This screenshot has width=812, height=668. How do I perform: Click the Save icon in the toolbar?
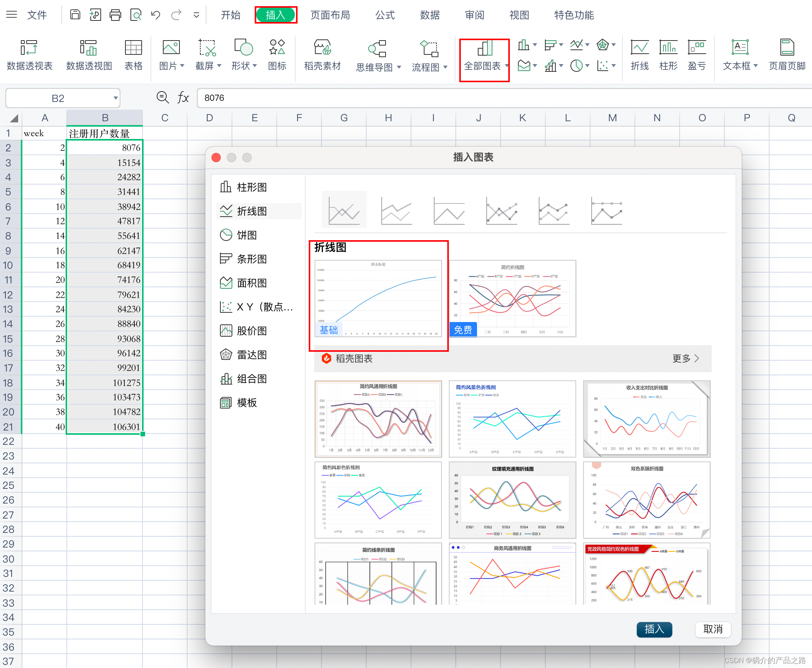point(75,15)
